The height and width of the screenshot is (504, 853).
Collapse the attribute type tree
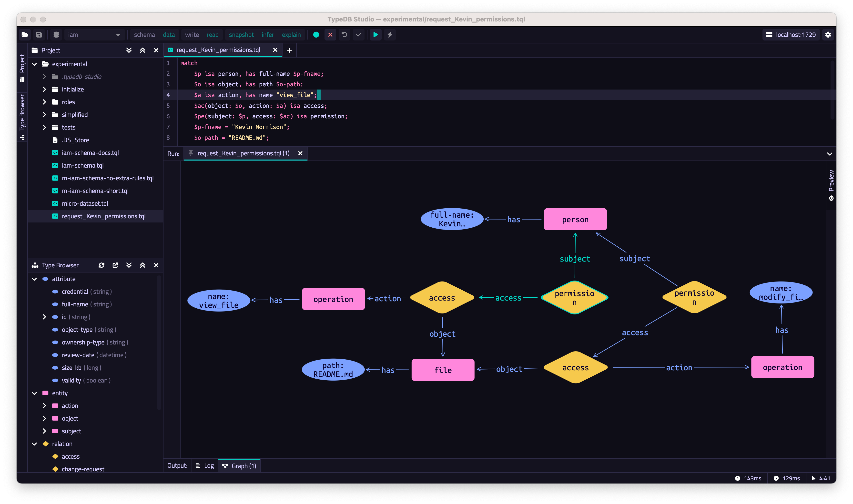pyautogui.click(x=34, y=279)
